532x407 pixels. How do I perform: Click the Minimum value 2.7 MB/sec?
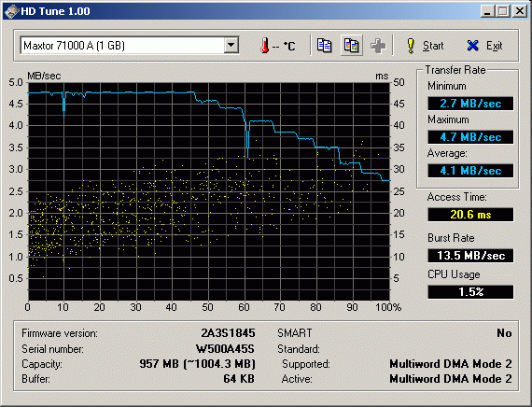pos(470,104)
